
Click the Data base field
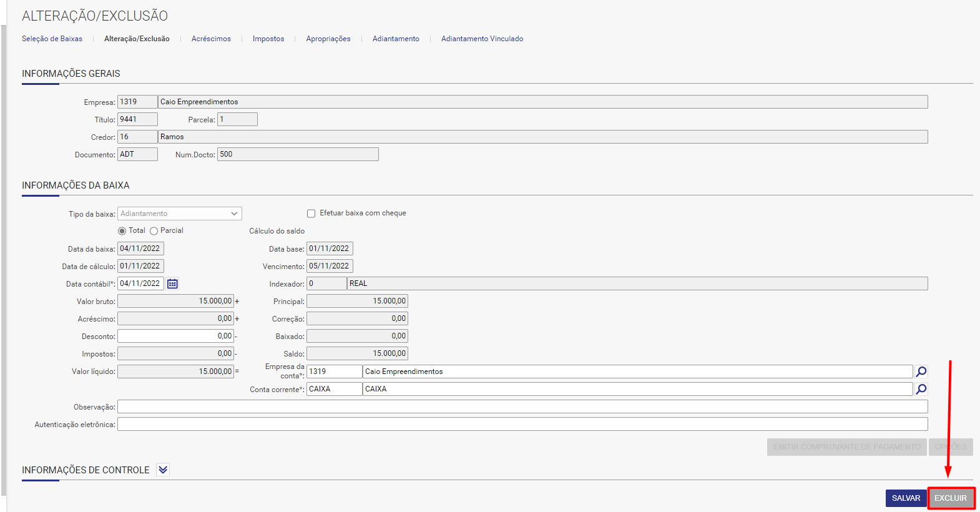click(x=330, y=249)
